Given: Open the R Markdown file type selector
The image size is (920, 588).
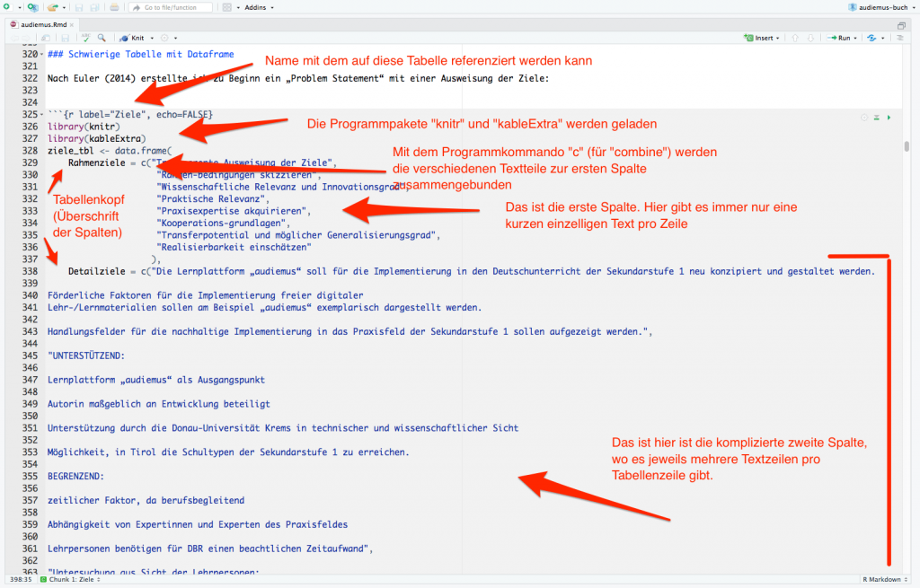Looking at the screenshot, I should pyautogui.click(x=885, y=579).
